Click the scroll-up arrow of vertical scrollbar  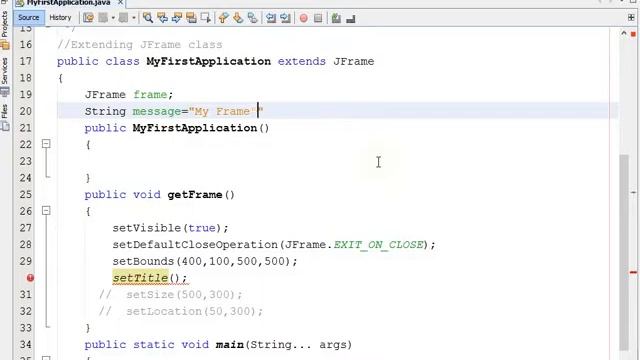(x=624, y=34)
